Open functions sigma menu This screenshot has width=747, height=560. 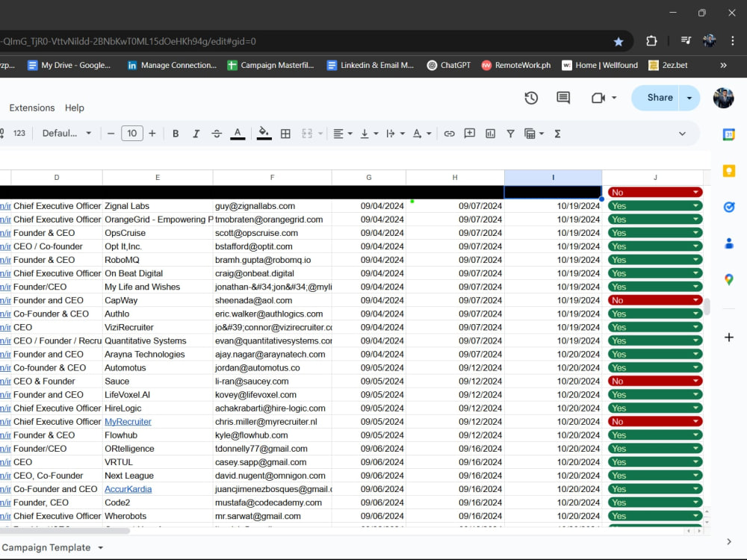click(x=557, y=134)
